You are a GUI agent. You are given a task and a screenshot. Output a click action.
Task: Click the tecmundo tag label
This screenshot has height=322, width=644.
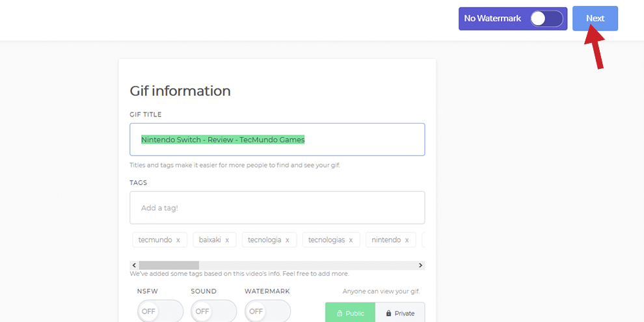coord(155,240)
